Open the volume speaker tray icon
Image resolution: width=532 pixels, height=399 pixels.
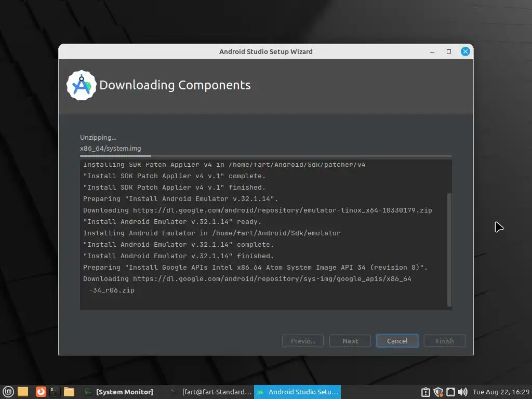pos(462,392)
